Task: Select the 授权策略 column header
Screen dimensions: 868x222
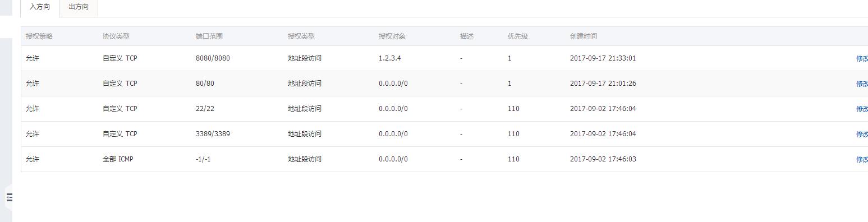Action: click(39, 36)
